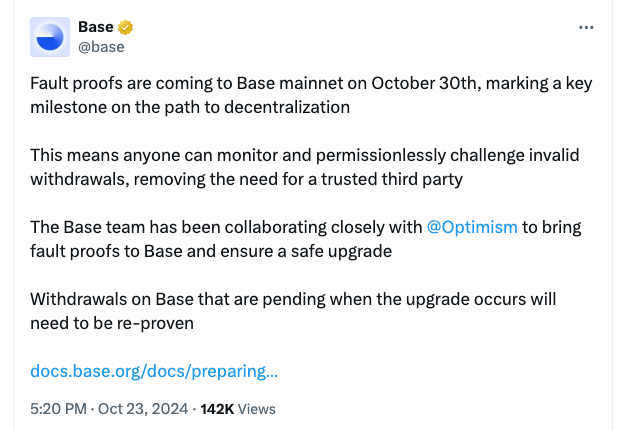Open the docs.base.org/docs/preparing link

[x=154, y=371]
